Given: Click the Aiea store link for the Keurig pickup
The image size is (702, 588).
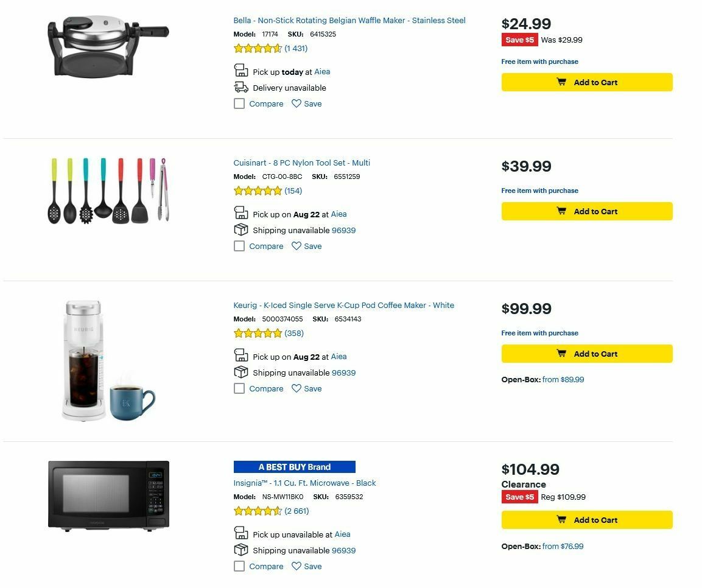Looking at the screenshot, I should point(339,356).
